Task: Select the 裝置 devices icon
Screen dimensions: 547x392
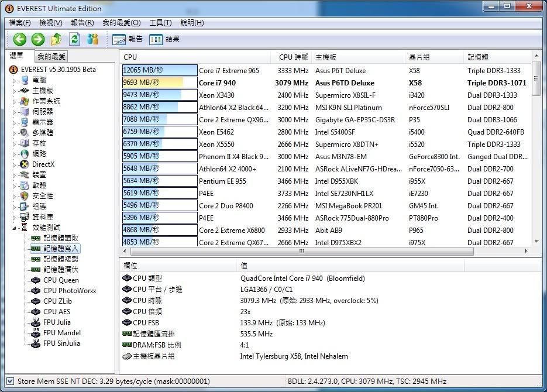Action: coord(25,175)
